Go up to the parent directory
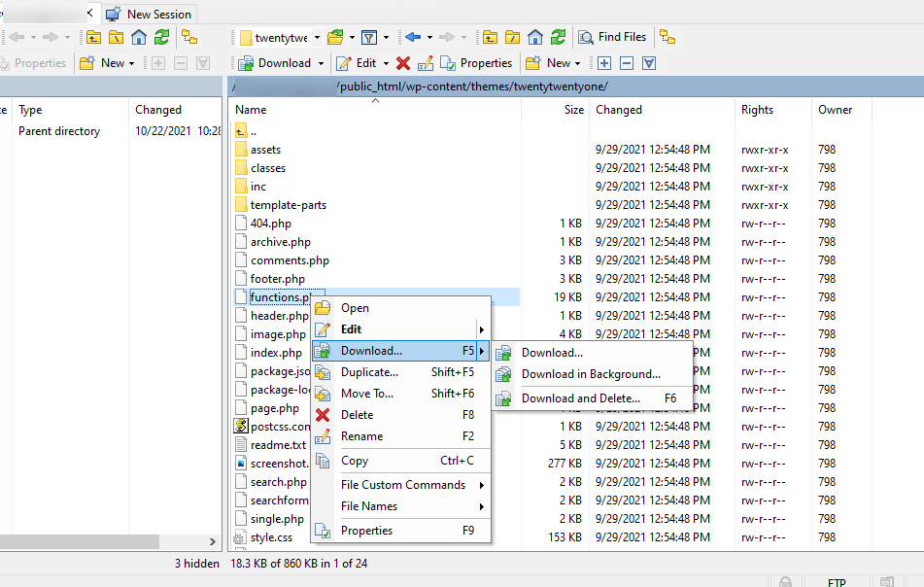The width and height of the screenshot is (924, 587). (491, 37)
